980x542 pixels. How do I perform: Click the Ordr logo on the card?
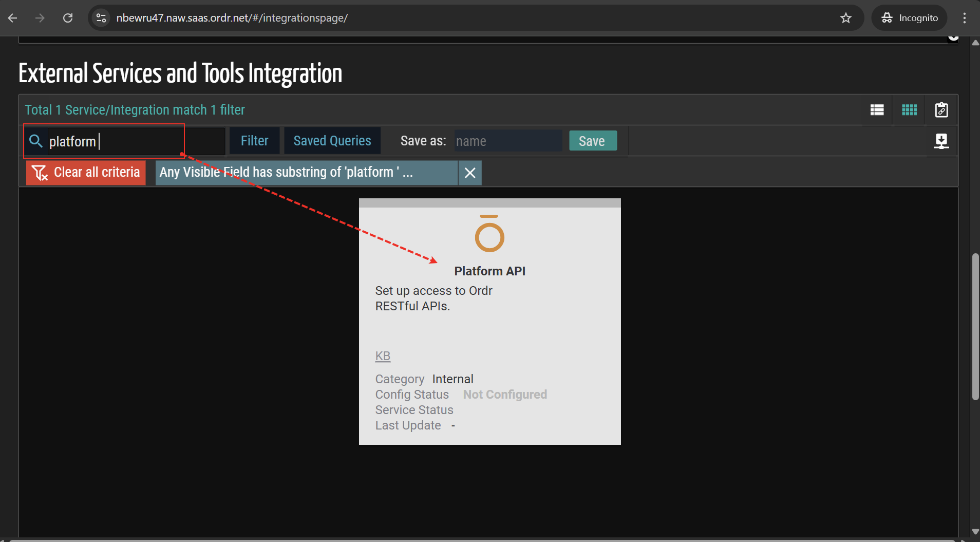tap(489, 233)
